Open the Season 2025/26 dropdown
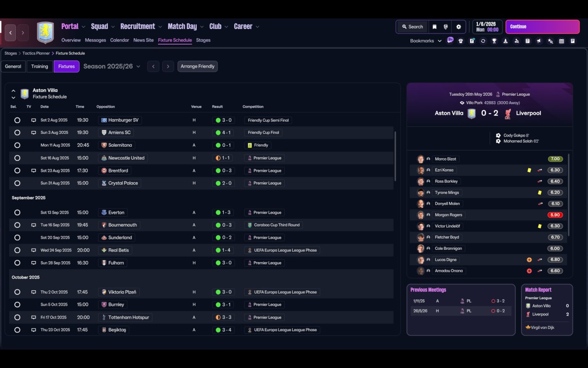This screenshot has height=368, width=588. [112, 66]
